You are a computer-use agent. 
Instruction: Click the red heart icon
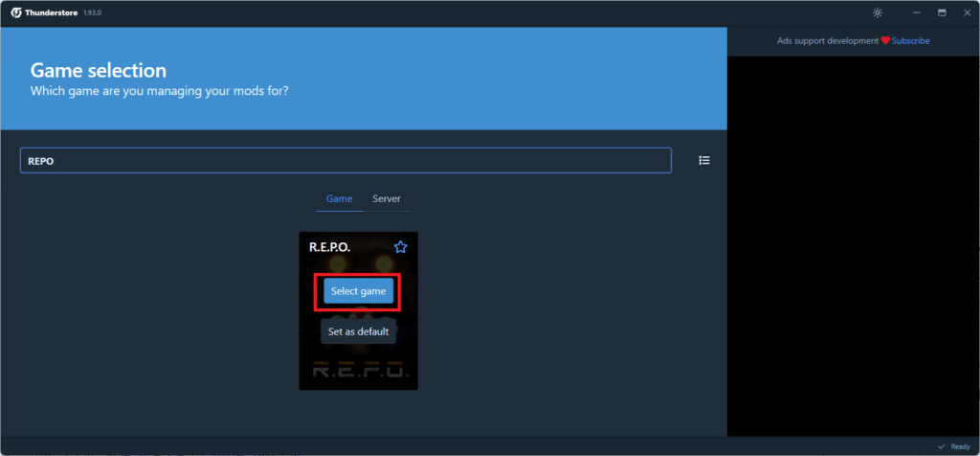[885, 40]
